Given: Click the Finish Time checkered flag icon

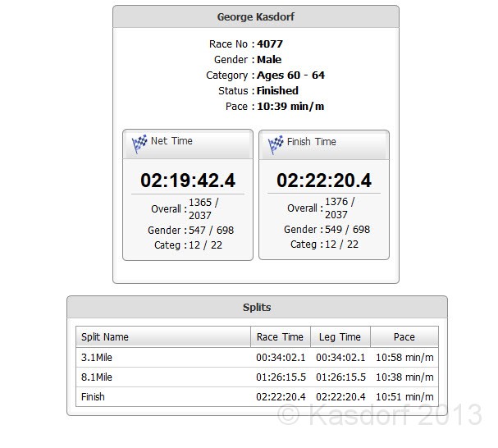Looking at the screenshot, I should [276, 144].
